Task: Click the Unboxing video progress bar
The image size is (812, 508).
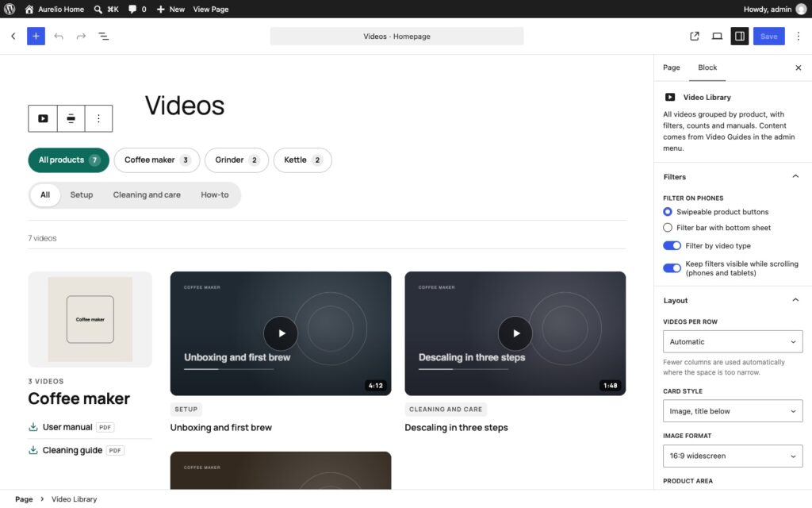Action: (x=229, y=369)
